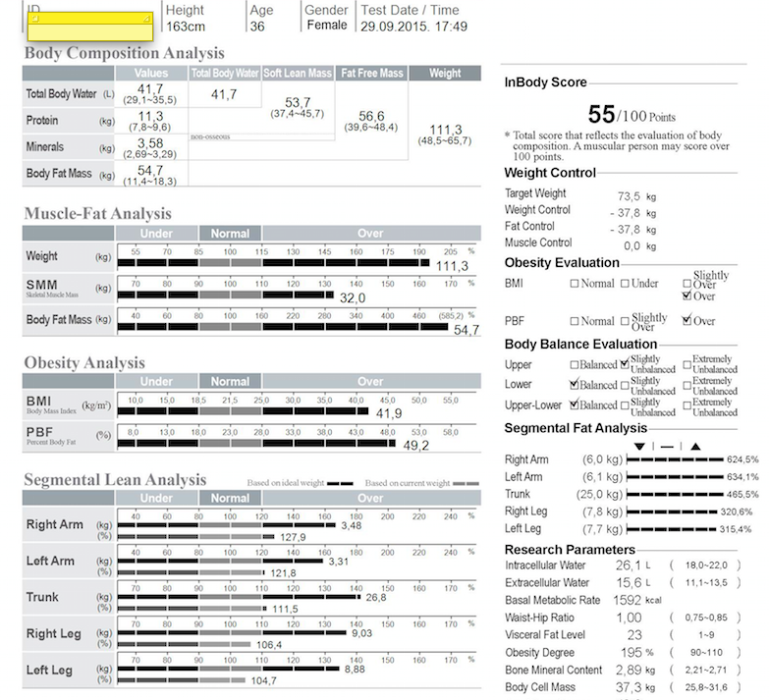Click the gender value "Female"

tap(327, 26)
